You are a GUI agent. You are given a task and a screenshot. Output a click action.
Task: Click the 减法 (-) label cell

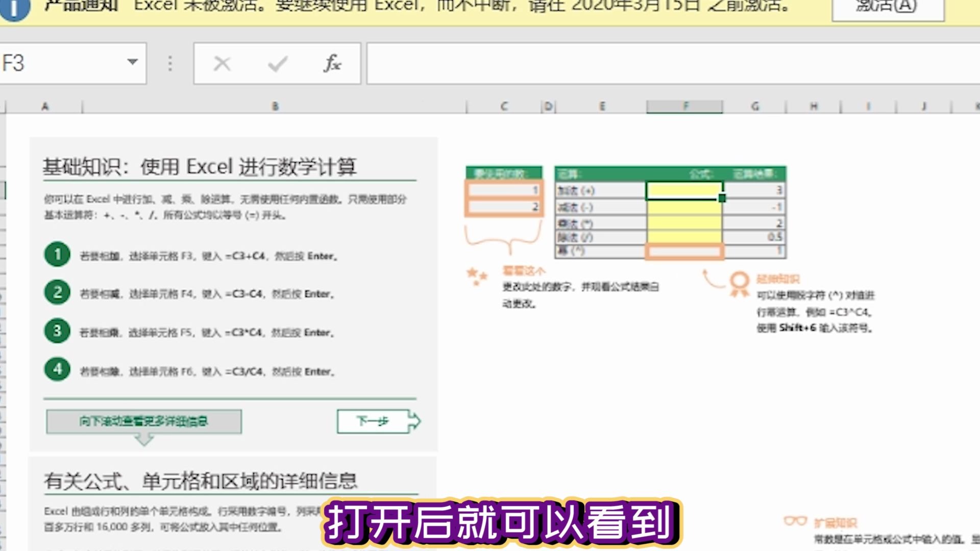(601, 207)
